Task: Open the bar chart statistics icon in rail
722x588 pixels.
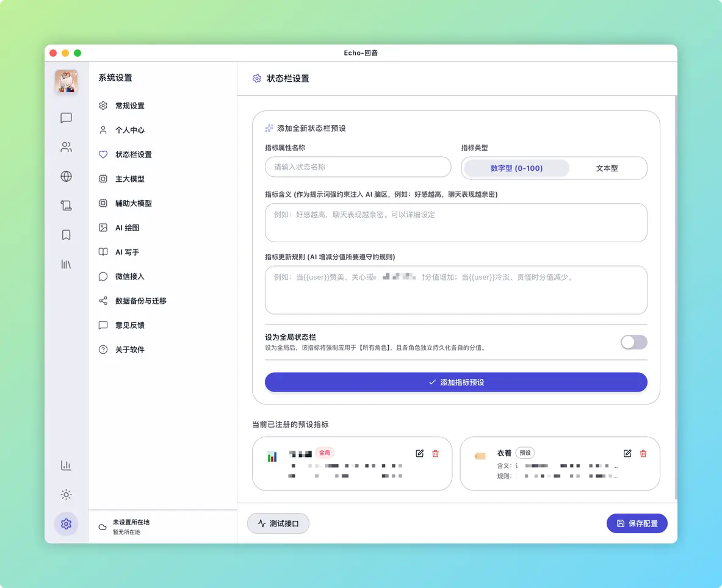Action: pos(66,465)
